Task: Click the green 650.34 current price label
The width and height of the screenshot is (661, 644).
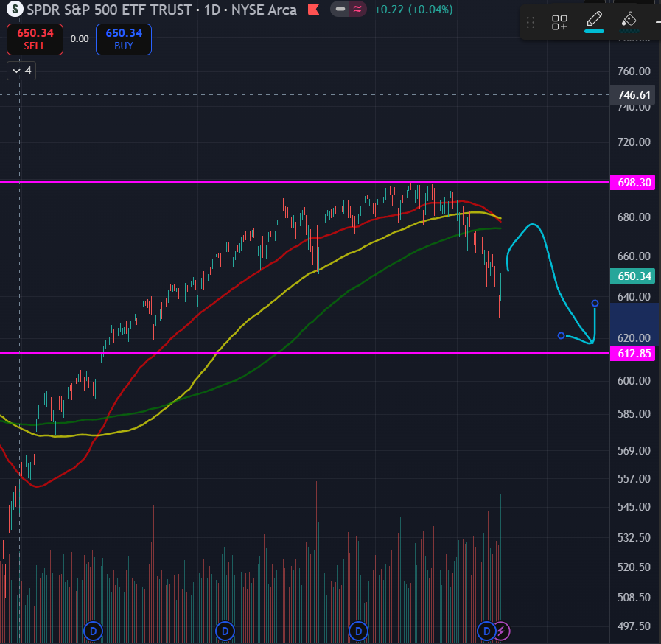Action: (x=633, y=276)
